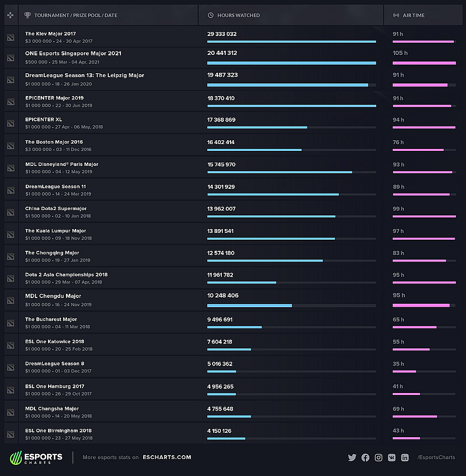Click the 13 962 007 hours value for China Dota2 Supermajor
This screenshot has height=476, width=466.
click(x=221, y=209)
